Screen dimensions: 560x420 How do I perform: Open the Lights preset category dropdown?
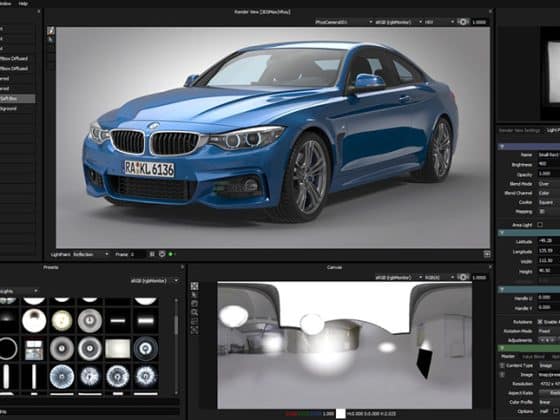tap(19, 291)
